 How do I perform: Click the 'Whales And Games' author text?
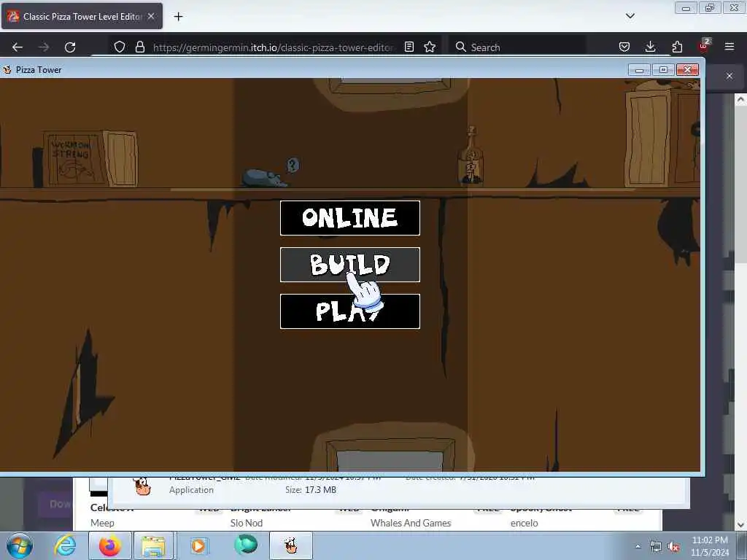[x=411, y=523]
